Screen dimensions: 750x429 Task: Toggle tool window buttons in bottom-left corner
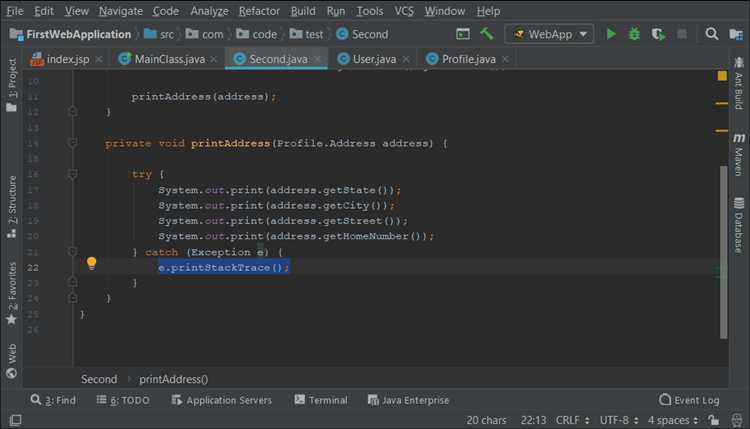[15, 420]
